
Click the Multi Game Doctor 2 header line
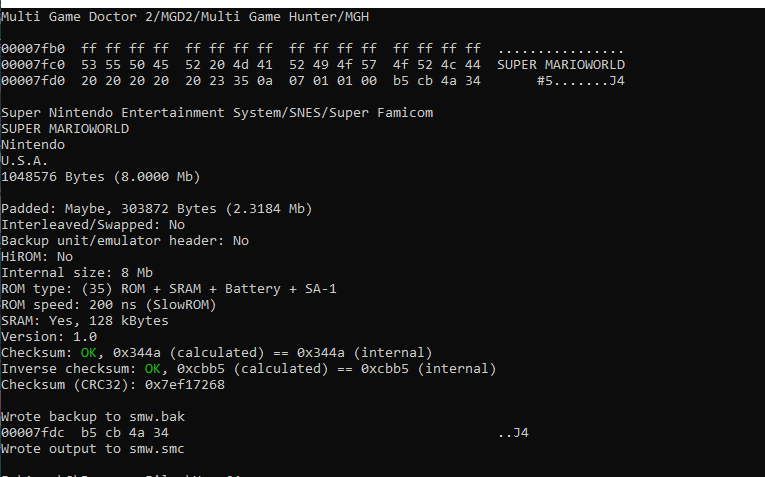[185, 17]
